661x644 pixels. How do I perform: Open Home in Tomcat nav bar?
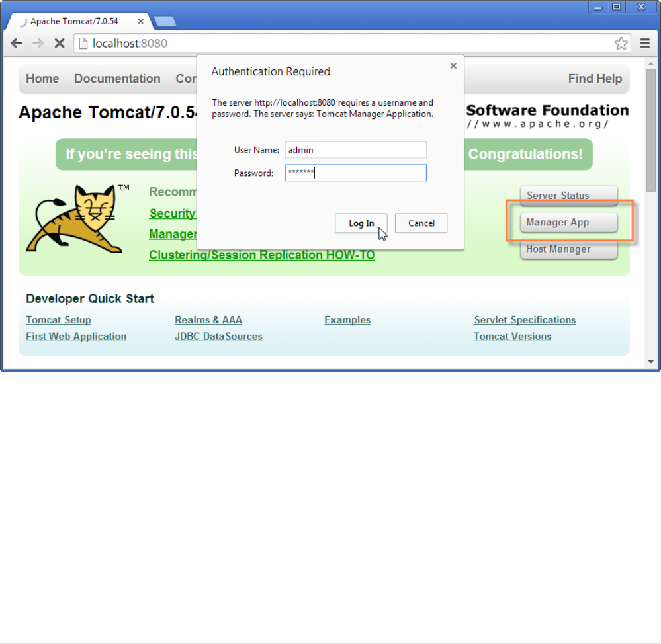coord(42,79)
